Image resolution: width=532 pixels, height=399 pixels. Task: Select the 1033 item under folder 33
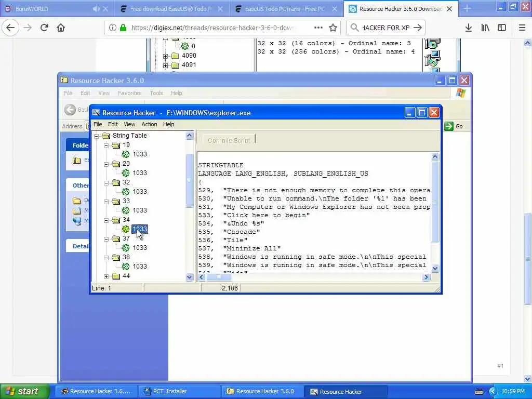tap(140, 210)
